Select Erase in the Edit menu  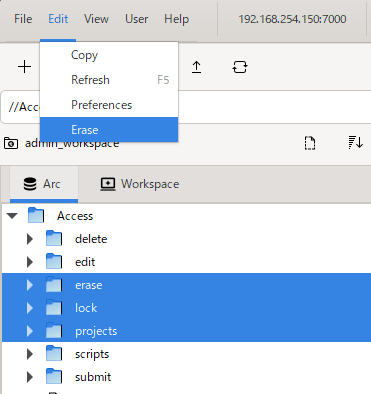pyautogui.click(x=109, y=130)
